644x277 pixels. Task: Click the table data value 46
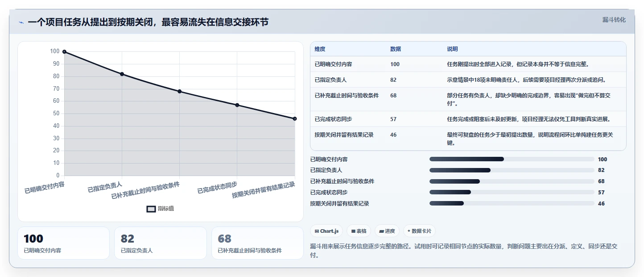393,135
